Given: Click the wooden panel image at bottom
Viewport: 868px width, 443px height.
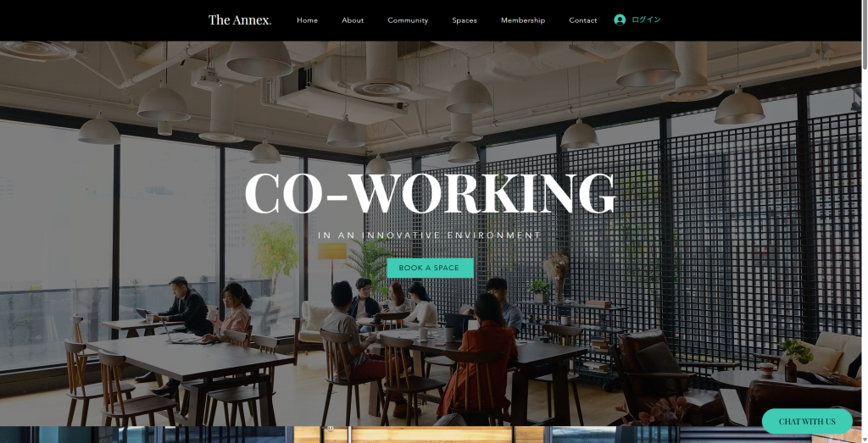Looking at the screenshot, I should click(419, 435).
